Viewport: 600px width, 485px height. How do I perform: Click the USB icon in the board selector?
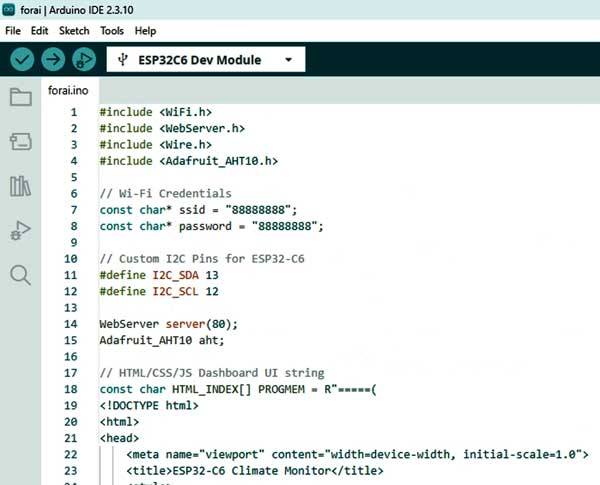pos(122,59)
